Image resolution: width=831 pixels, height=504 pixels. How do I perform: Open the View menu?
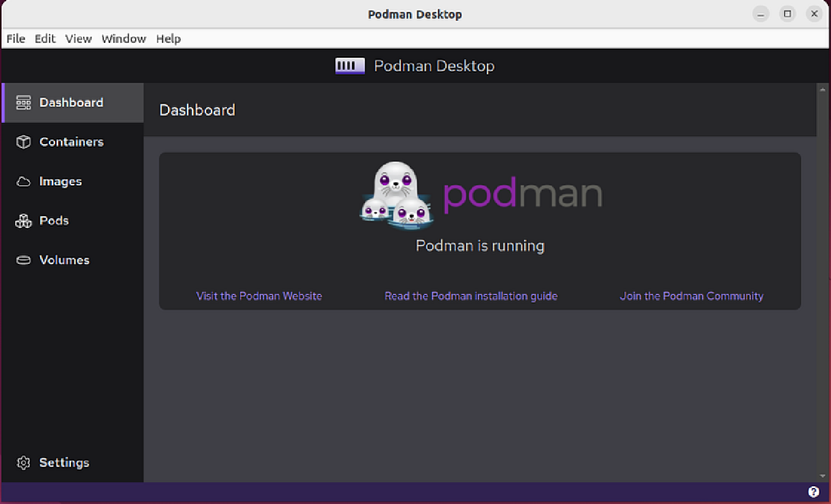(78, 38)
